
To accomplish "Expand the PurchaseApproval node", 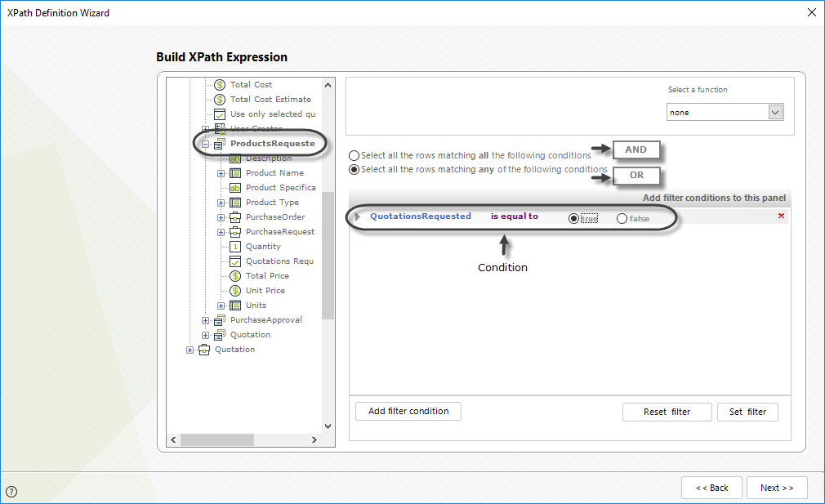I will (206, 321).
